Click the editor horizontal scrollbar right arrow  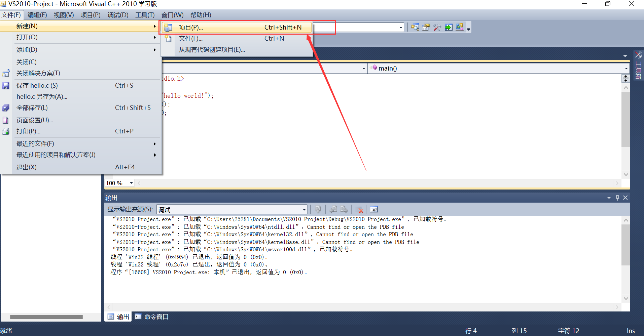(617, 183)
